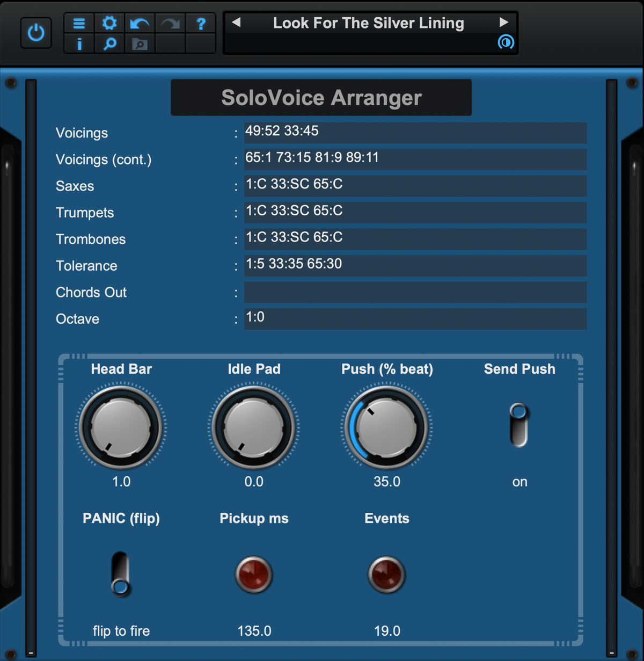
Task: Click the Voicings field '49:52 33:45'
Action: (415, 133)
